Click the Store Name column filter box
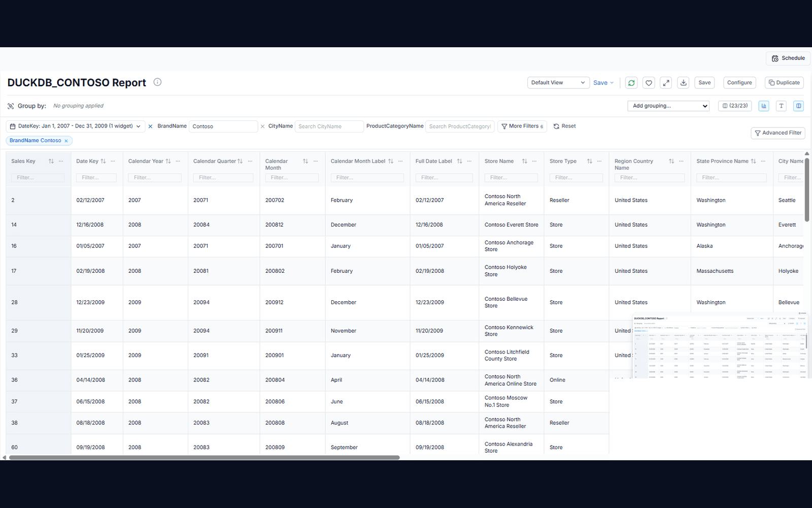The width and height of the screenshot is (812, 508). coord(511,178)
